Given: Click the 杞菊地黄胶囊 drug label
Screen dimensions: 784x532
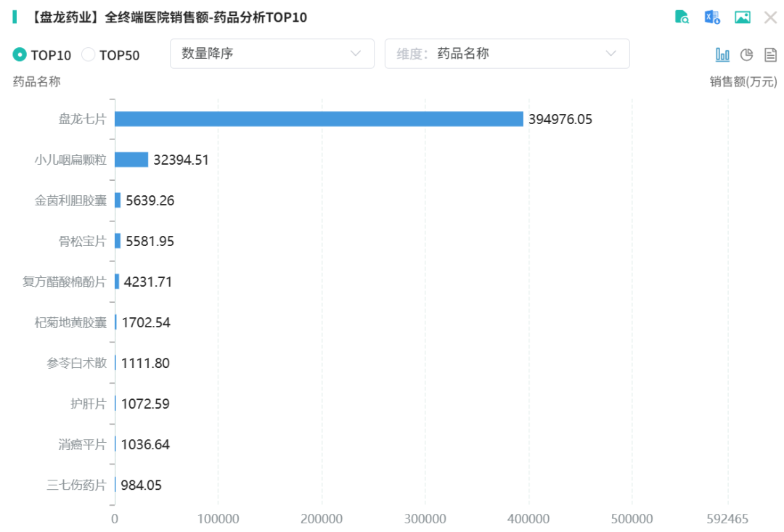Looking at the screenshot, I should [x=70, y=322].
